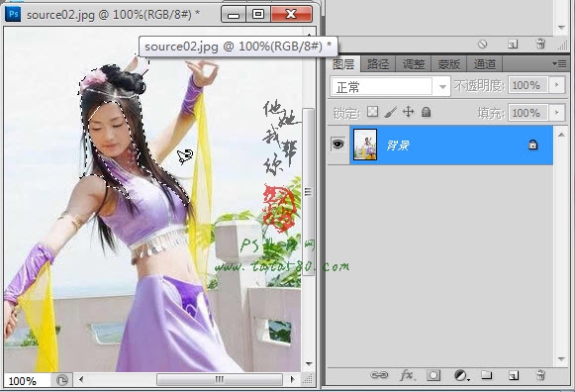Click the upper panel cancel circle icon
This screenshot has width=575, height=392.
483,44
